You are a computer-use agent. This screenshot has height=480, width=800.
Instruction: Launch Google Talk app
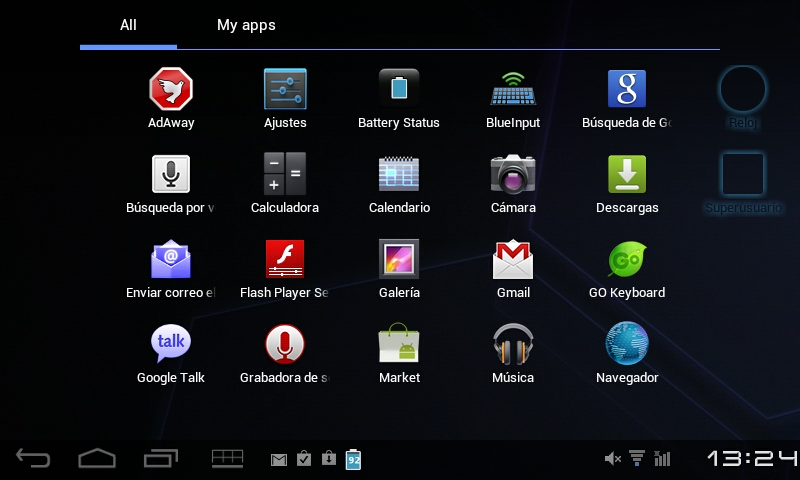point(171,354)
